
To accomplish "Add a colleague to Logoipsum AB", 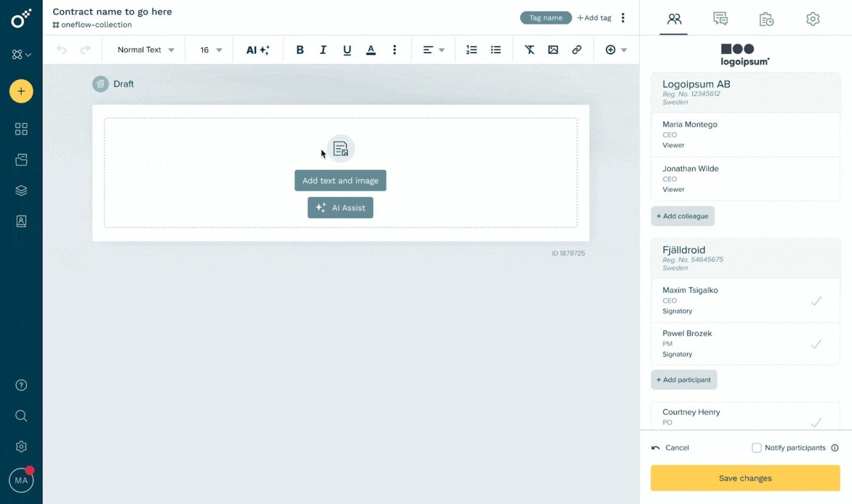I will click(682, 216).
